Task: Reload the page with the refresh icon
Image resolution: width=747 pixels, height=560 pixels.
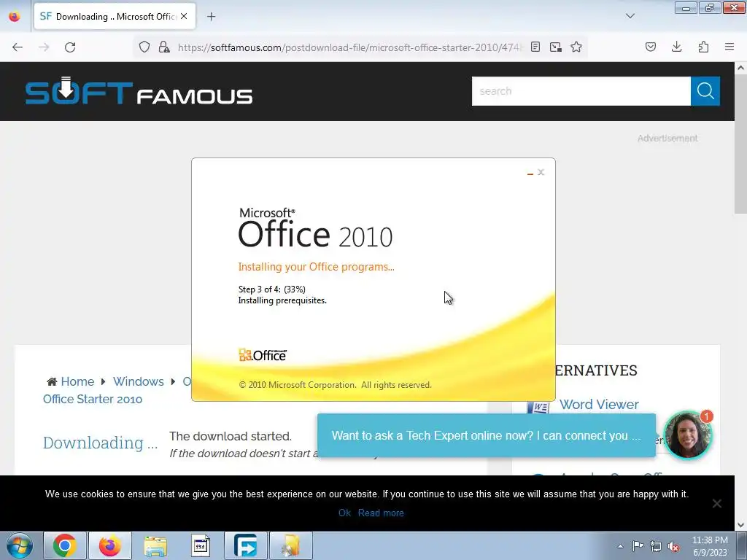Action: pos(70,47)
